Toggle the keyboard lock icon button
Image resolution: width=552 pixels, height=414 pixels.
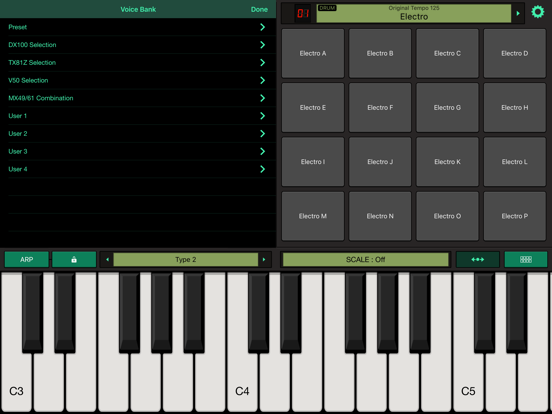click(74, 259)
